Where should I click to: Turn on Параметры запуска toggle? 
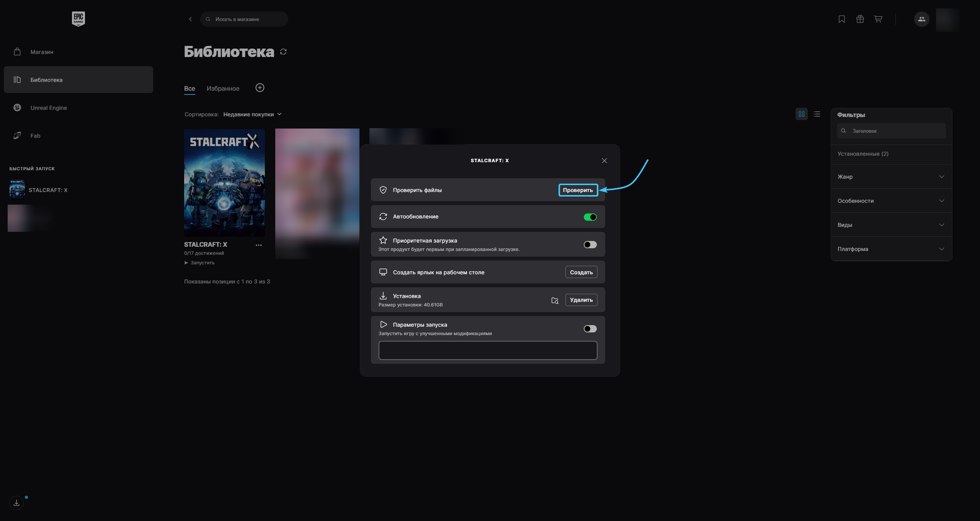[590, 329]
